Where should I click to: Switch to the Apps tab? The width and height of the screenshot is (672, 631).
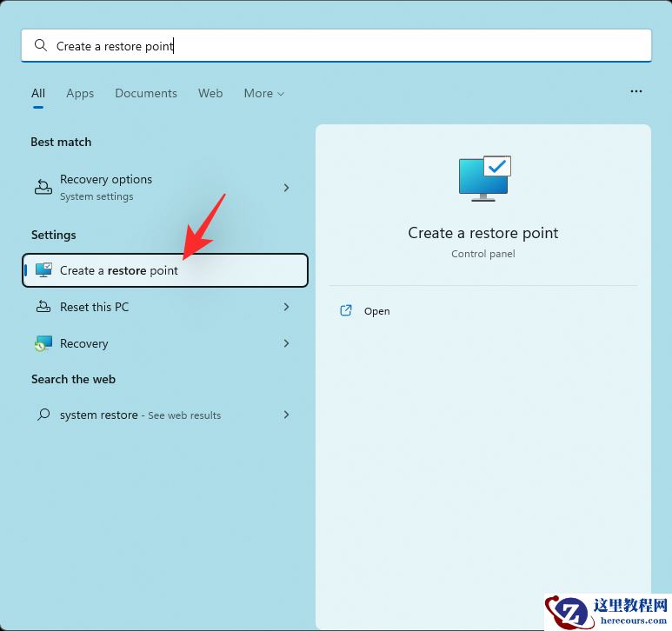click(x=80, y=93)
